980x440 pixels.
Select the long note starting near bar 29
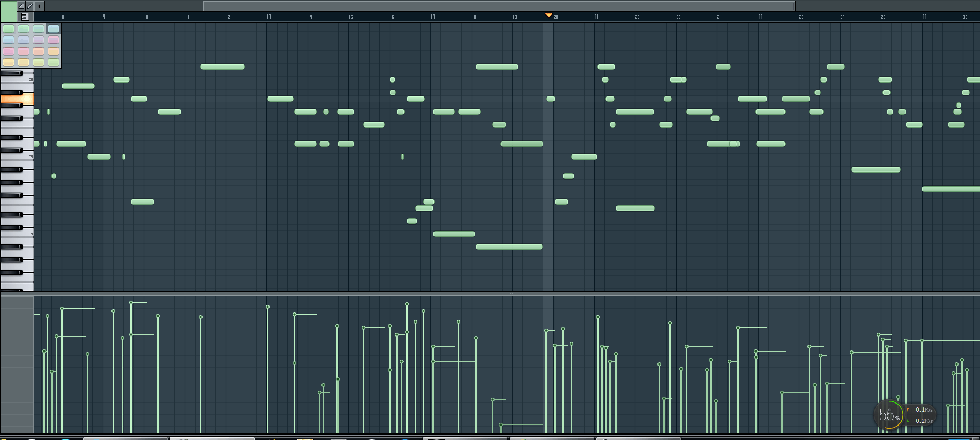pyautogui.click(x=951, y=189)
